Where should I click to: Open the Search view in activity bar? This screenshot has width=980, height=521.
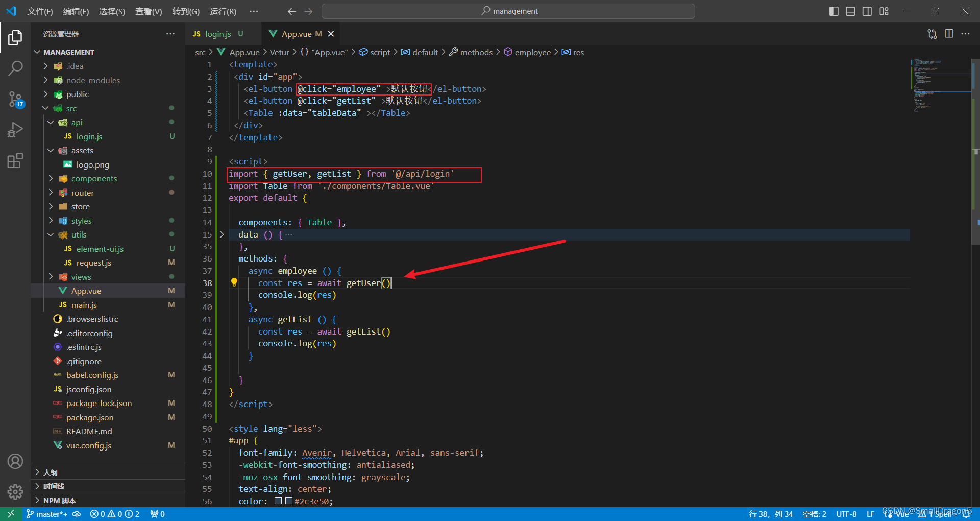[15, 68]
